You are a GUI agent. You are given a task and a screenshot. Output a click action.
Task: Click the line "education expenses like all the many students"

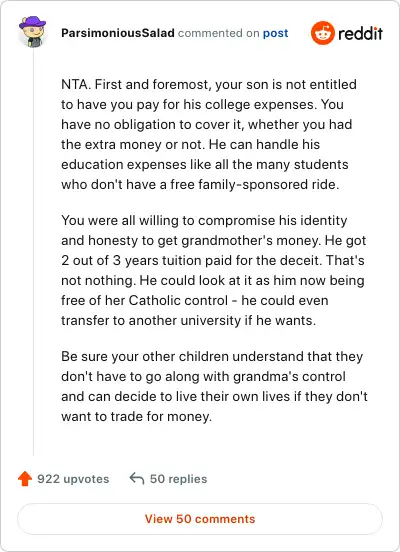click(x=205, y=164)
